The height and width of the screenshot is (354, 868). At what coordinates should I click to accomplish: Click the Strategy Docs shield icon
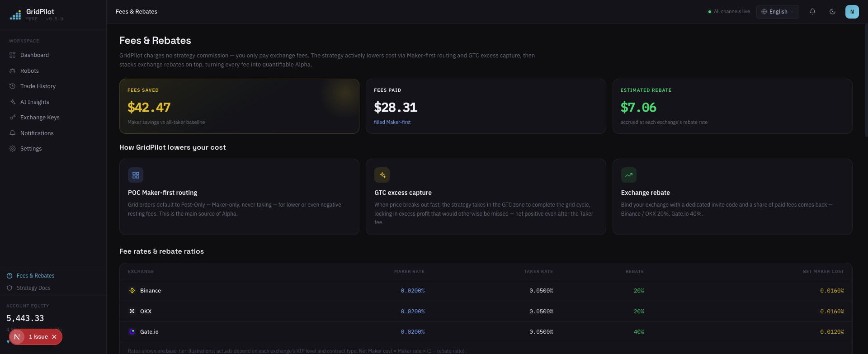[9, 288]
